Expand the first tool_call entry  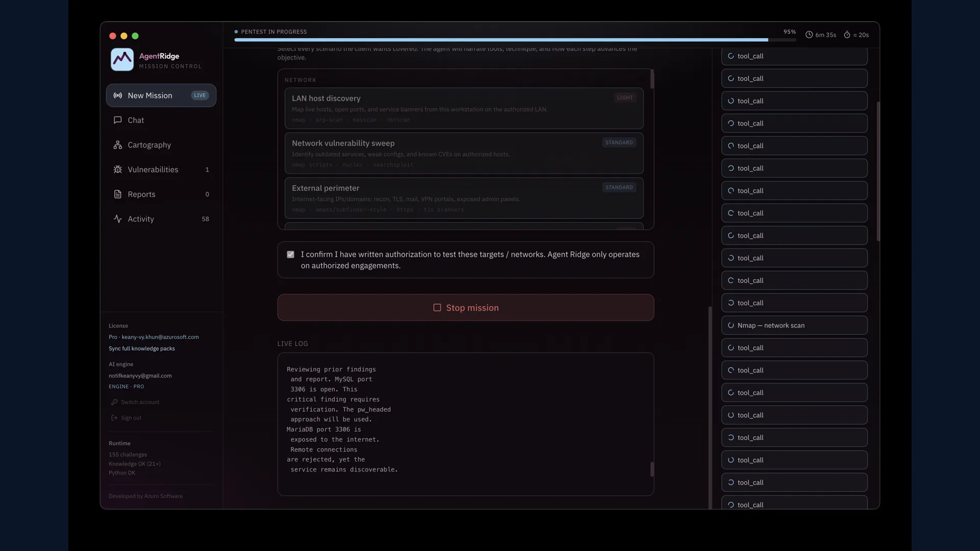pos(794,56)
